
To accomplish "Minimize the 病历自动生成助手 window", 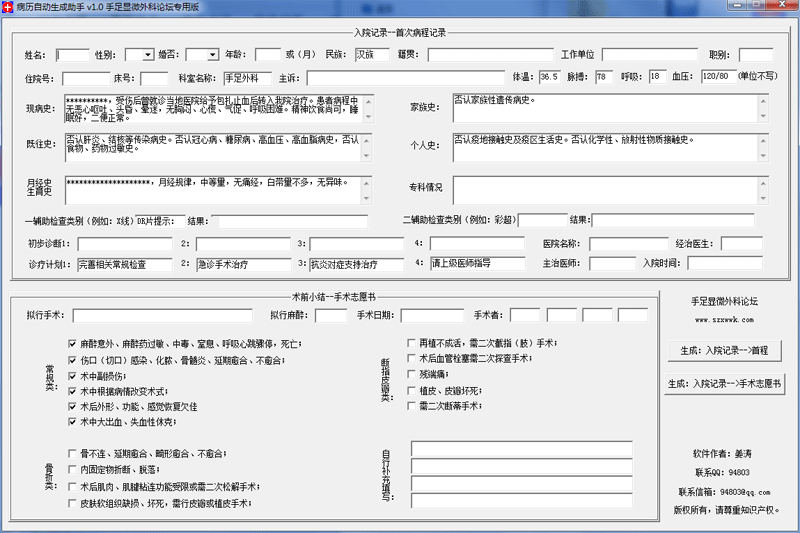I will click(736, 5).
